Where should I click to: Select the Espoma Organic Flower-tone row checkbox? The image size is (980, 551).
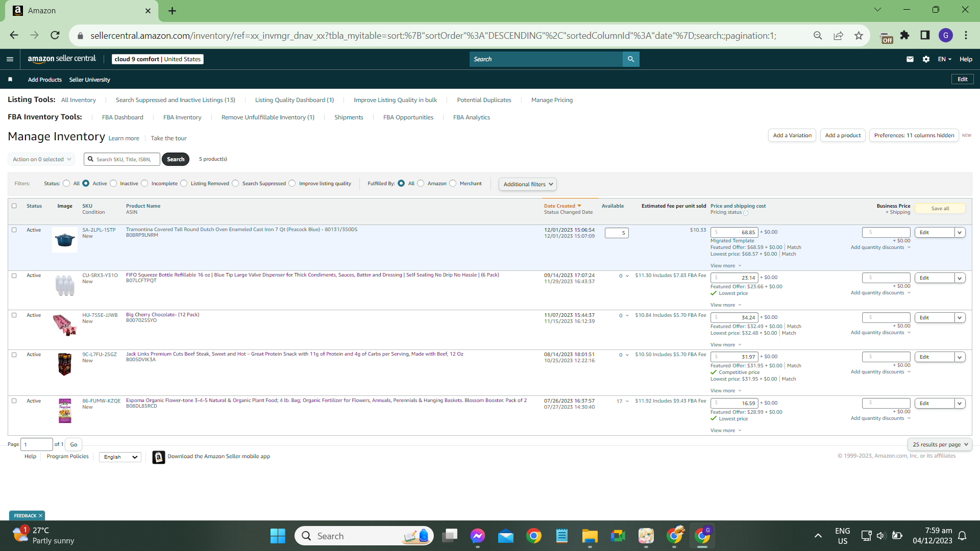coord(14,401)
